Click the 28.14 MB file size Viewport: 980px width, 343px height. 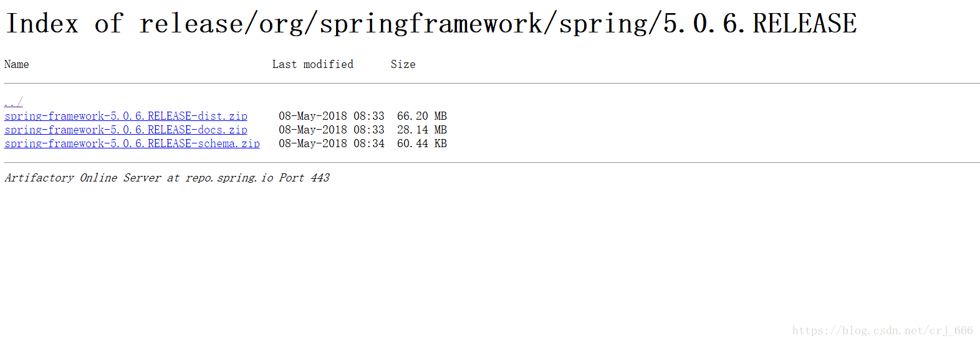pos(422,130)
